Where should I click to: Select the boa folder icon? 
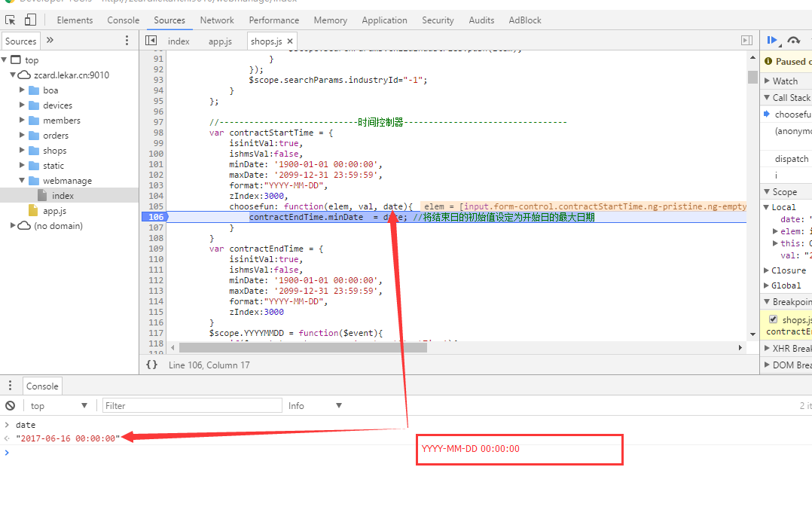34,90
